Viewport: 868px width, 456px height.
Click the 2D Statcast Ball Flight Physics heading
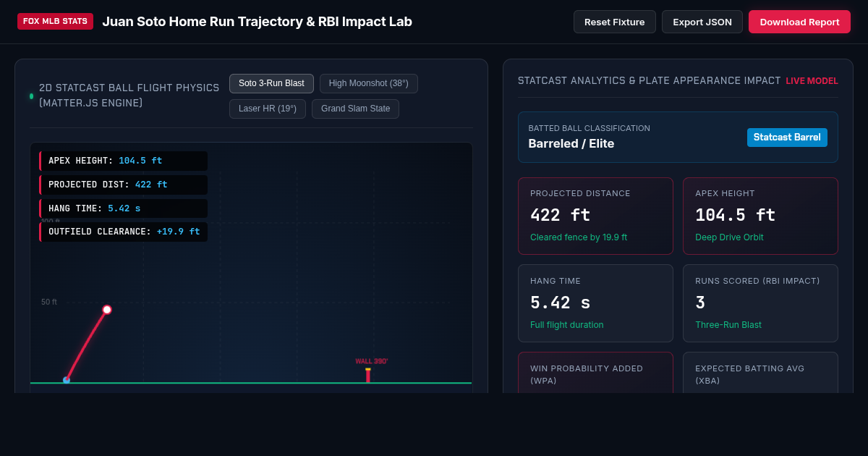[x=129, y=96]
